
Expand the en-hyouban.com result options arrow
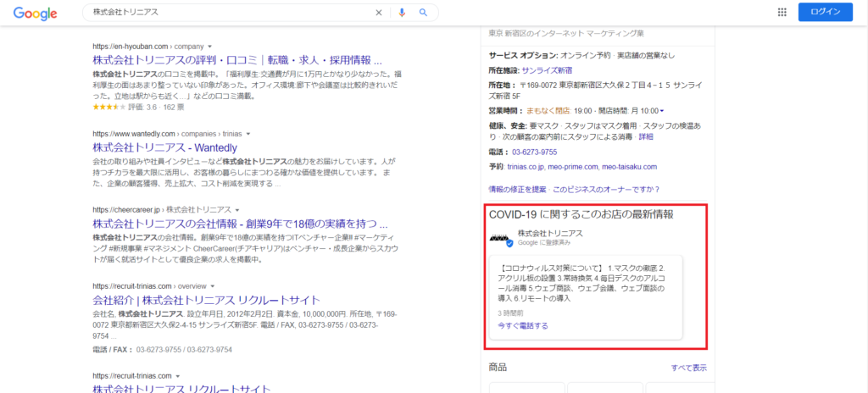click(x=210, y=47)
